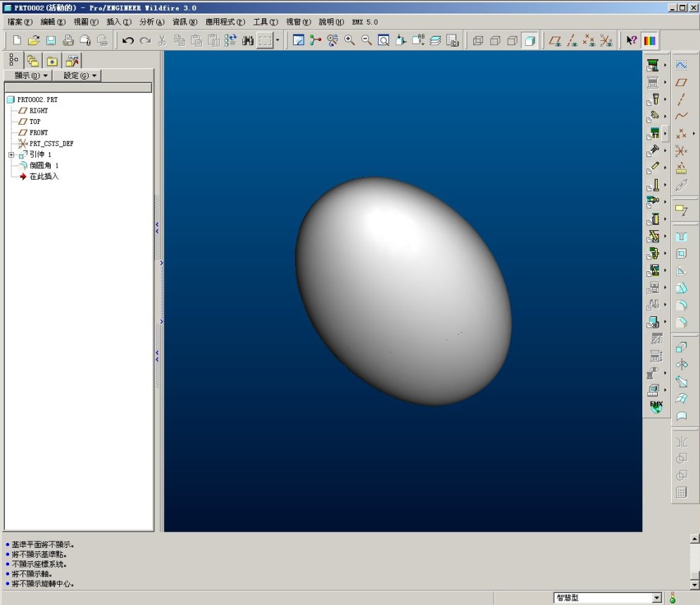Switch to Wireframe display

click(x=477, y=41)
